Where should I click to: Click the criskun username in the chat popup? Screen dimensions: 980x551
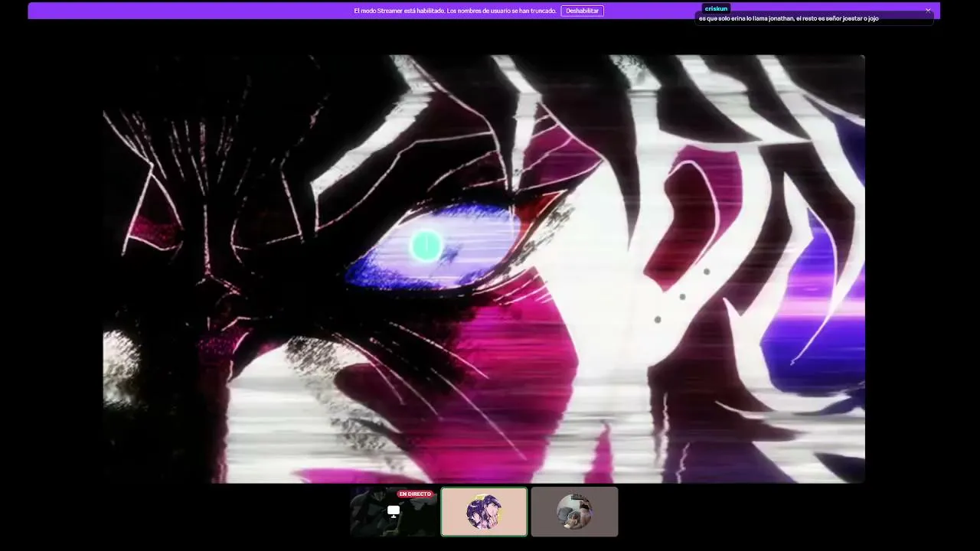tap(716, 8)
